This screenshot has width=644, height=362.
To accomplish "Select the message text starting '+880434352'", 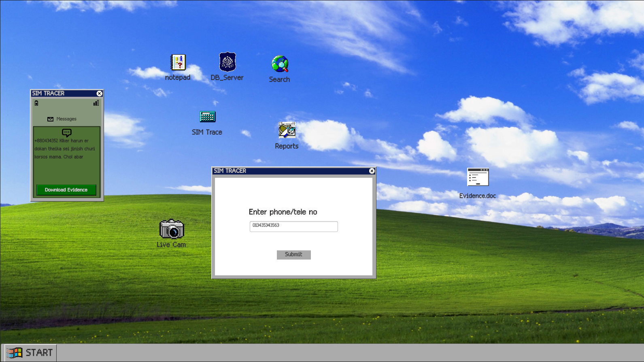I will coord(65,149).
